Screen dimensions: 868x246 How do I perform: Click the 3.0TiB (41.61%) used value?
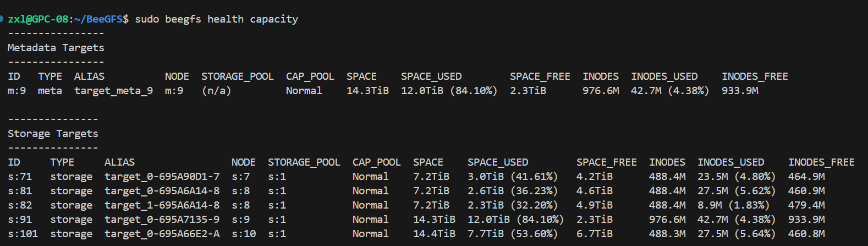[x=512, y=177]
